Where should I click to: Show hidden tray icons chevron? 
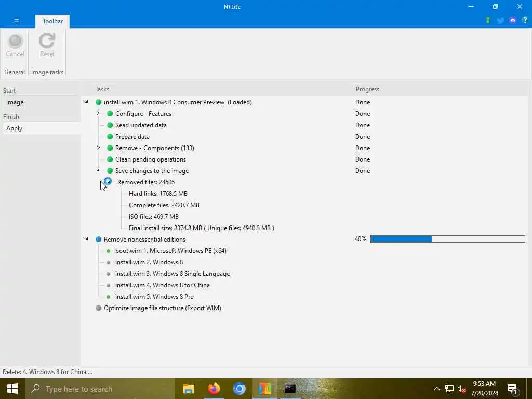point(436,389)
